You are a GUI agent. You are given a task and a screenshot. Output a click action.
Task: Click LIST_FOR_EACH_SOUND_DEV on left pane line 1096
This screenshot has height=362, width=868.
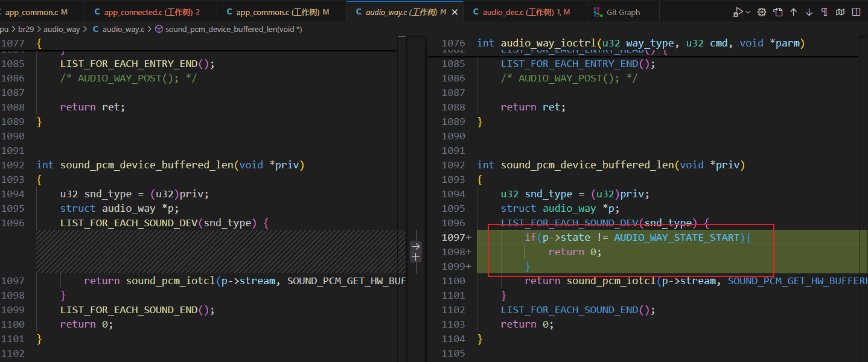(x=129, y=223)
